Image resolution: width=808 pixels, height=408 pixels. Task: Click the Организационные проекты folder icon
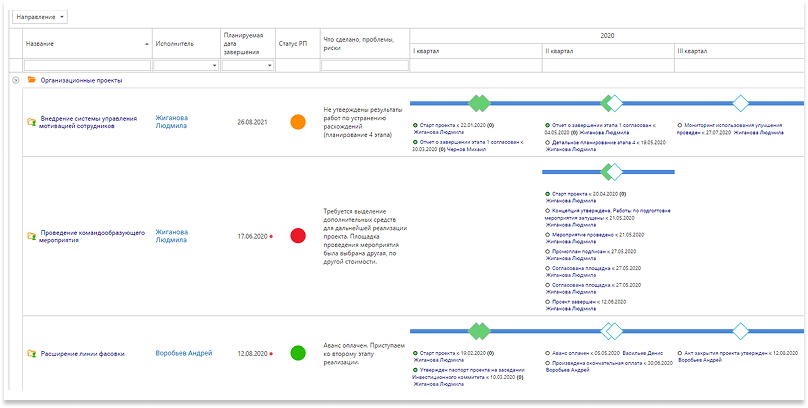pyautogui.click(x=32, y=80)
